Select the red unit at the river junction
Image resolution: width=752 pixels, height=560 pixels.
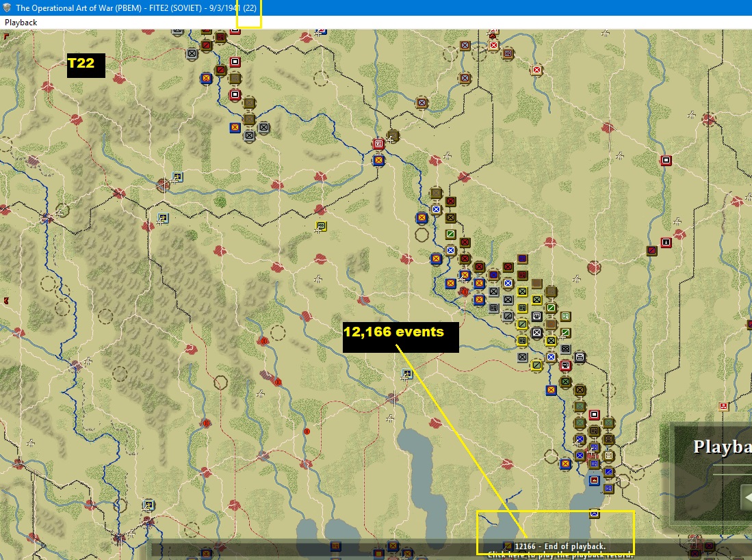[378, 143]
